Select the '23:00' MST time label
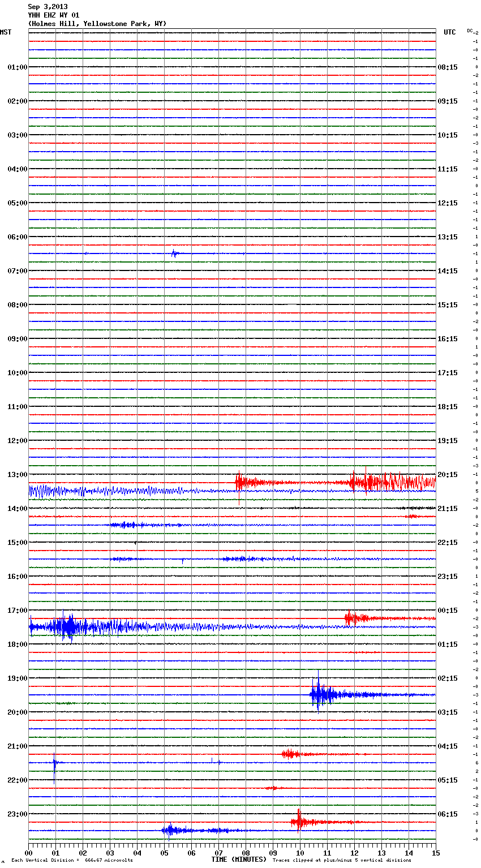The image size is (481, 868). tap(18, 814)
